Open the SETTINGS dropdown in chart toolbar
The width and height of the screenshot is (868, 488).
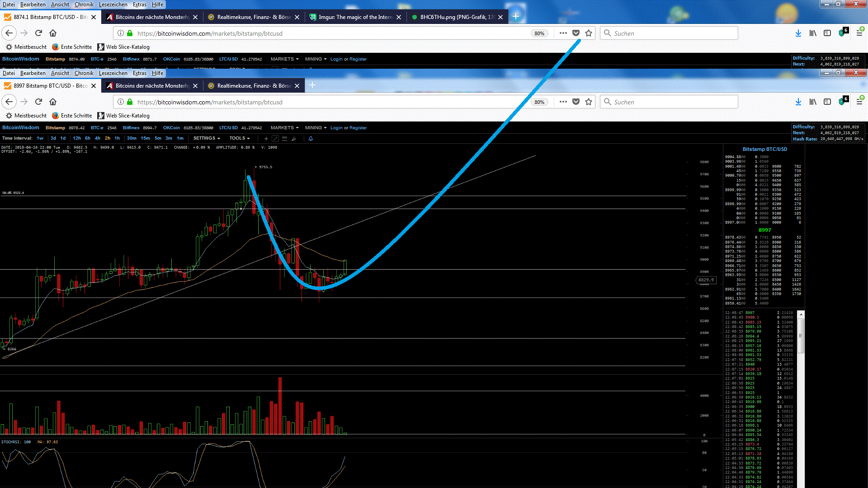(x=207, y=138)
